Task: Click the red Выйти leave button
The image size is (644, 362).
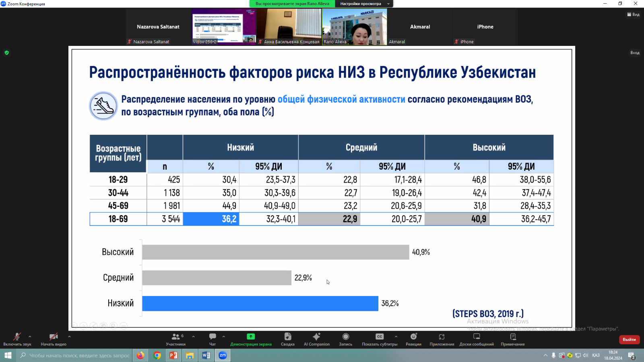Action: (629, 339)
